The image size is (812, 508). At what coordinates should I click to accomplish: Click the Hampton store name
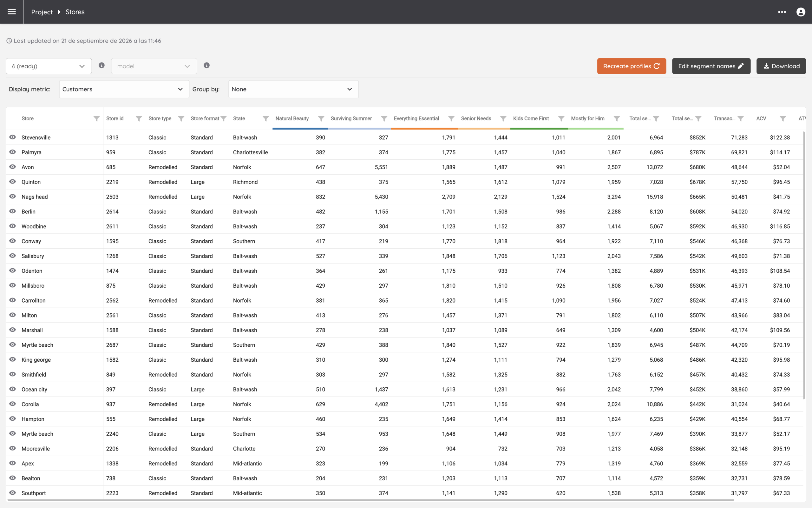coord(33,419)
